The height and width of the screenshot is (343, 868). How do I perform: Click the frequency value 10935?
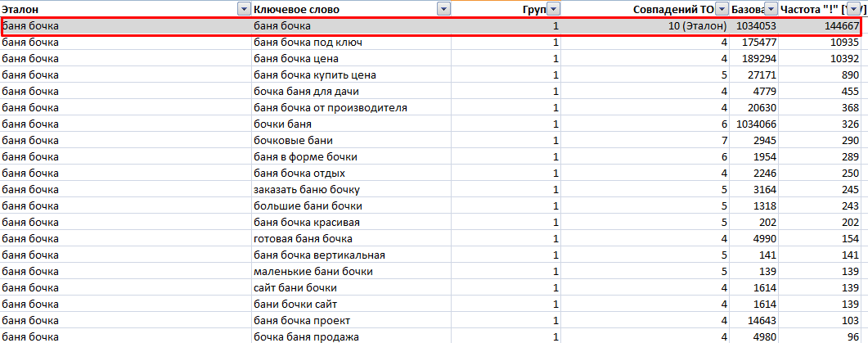(844, 43)
